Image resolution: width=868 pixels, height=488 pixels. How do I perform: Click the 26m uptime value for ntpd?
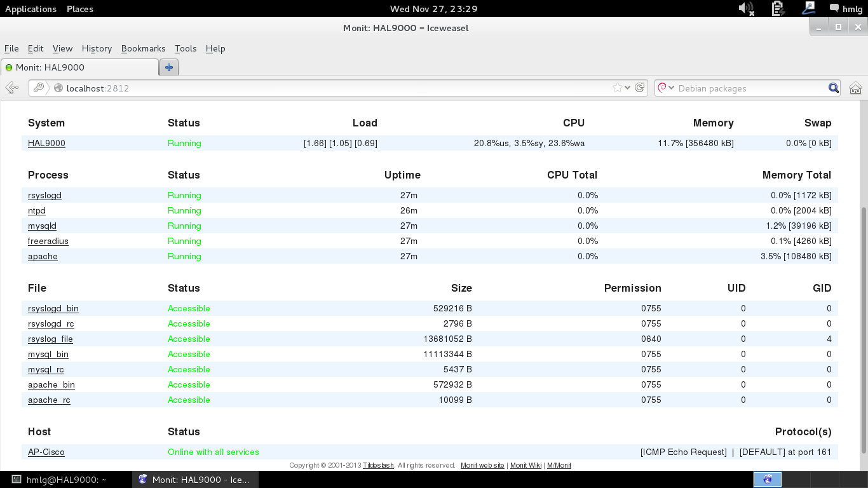(x=409, y=210)
